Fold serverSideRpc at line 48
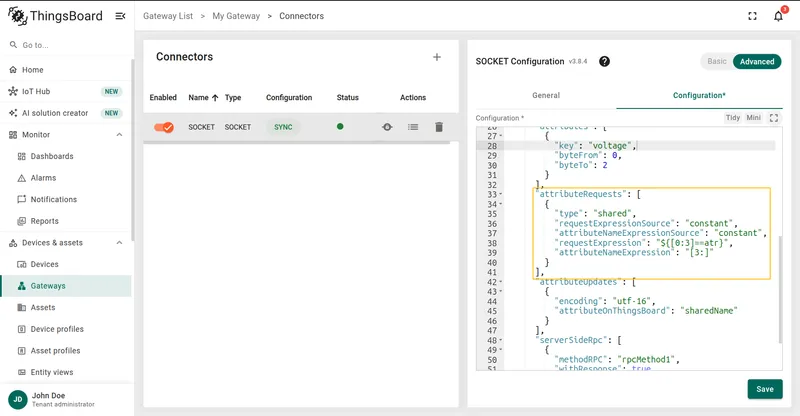This screenshot has width=800, height=416. click(x=501, y=340)
